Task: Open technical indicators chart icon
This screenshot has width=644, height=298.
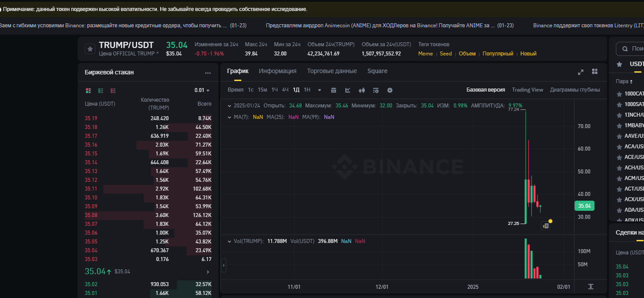Action: (x=348, y=90)
